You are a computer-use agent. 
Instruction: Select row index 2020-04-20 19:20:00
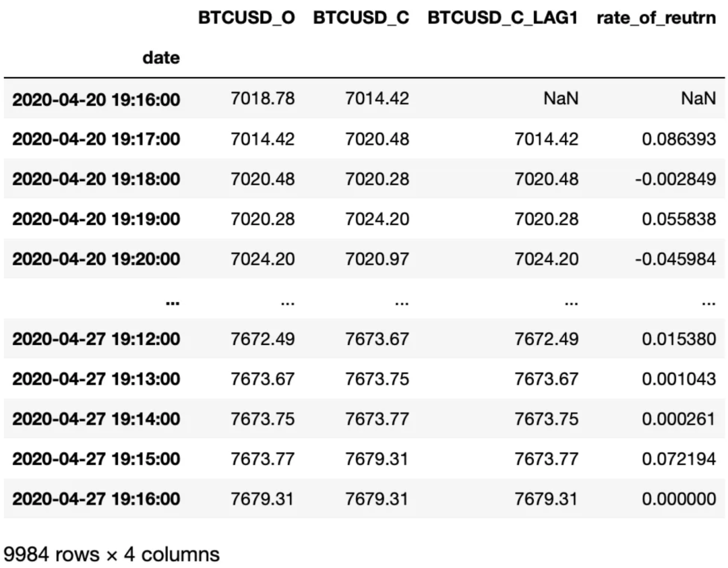(96, 259)
